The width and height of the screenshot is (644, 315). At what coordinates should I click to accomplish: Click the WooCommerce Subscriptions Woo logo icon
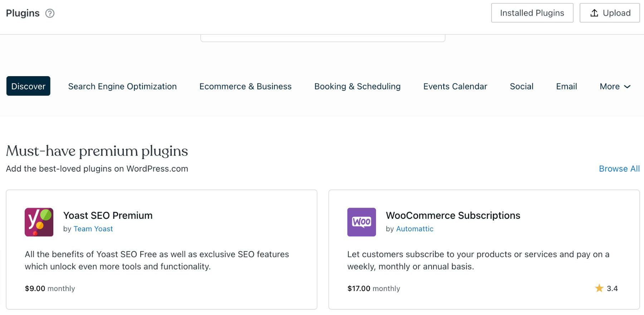coord(361,222)
